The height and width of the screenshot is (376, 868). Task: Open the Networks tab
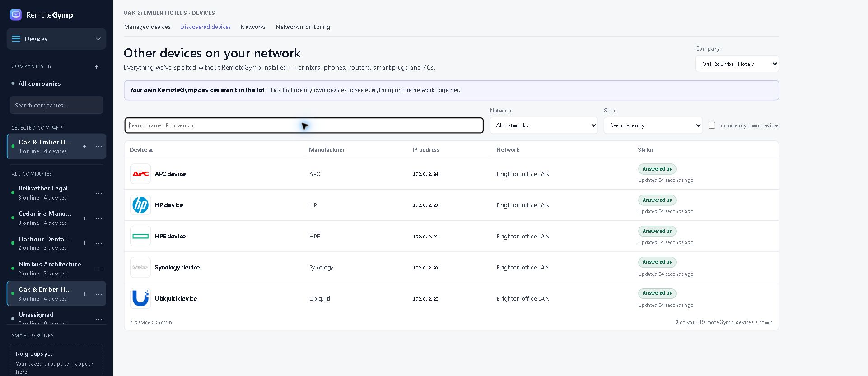tap(253, 27)
